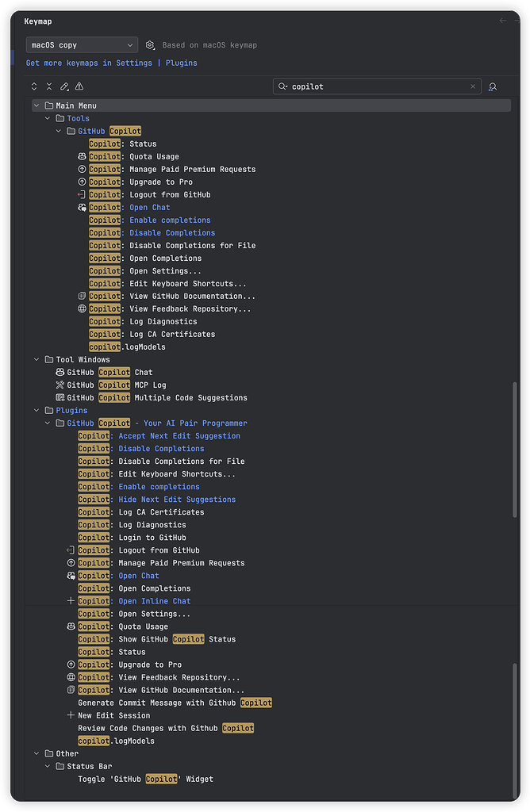Click the Multiple Code Suggestions tool window icon

point(60,398)
